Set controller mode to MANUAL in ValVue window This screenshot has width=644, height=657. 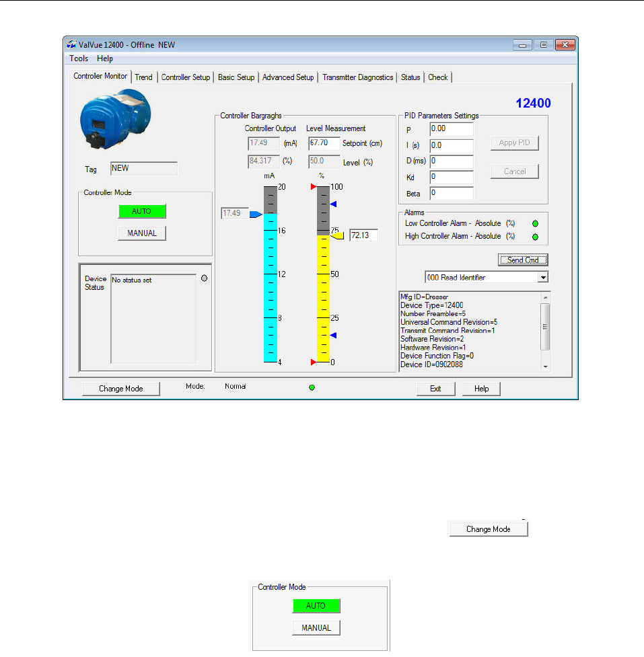tap(142, 233)
